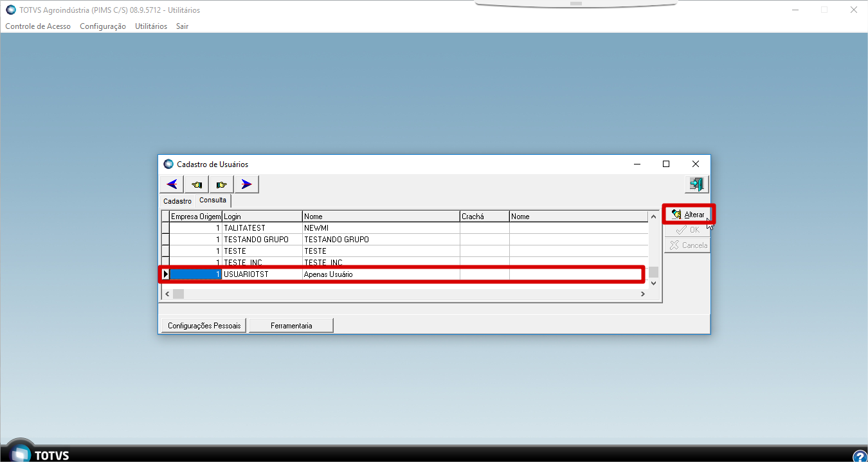868x462 pixels.
Task: Click the horizontal scrollbar left arrow
Action: click(x=167, y=294)
